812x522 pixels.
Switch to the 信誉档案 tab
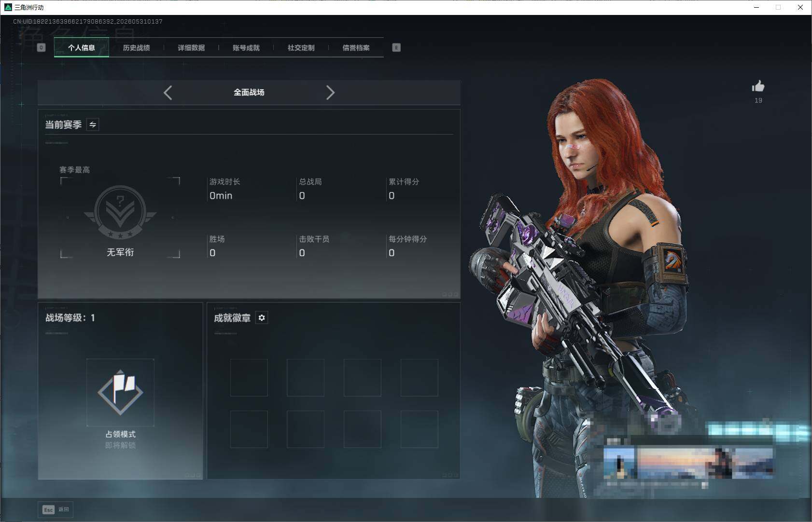[x=356, y=48]
